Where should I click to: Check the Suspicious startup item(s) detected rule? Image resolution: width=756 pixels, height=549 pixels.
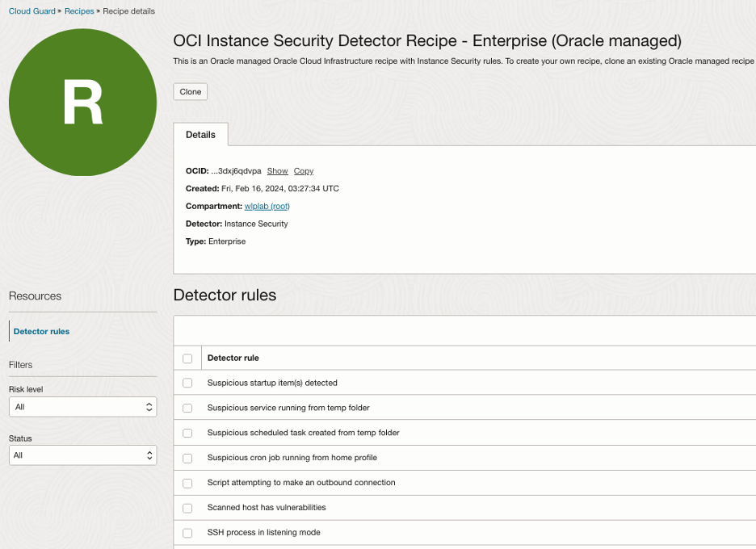pos(187,383)
